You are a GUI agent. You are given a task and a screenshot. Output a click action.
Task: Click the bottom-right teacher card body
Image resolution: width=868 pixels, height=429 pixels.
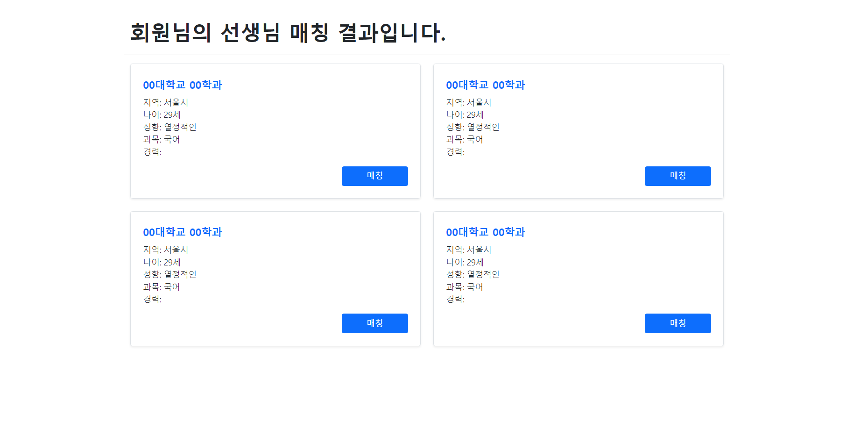[x=578, y=278]
